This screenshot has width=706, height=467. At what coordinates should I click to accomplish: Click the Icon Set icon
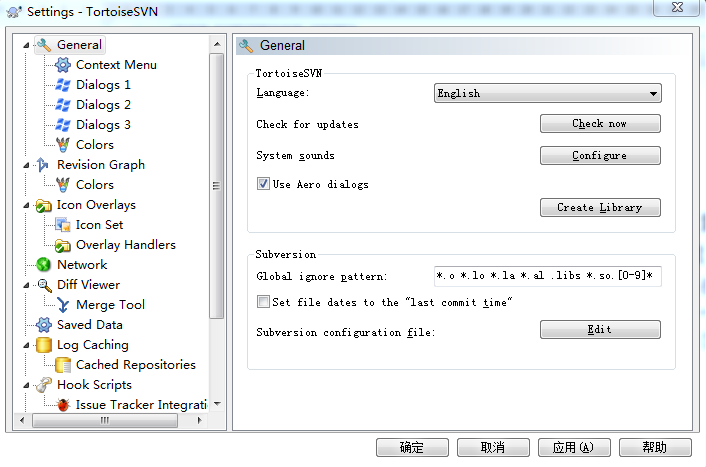point(63,225)
